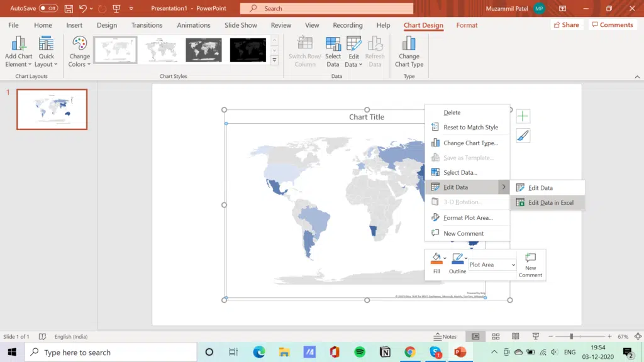Toggle the Notes pane in status bar
Screen dimensions: 644x362
click(x=445, y=337)
